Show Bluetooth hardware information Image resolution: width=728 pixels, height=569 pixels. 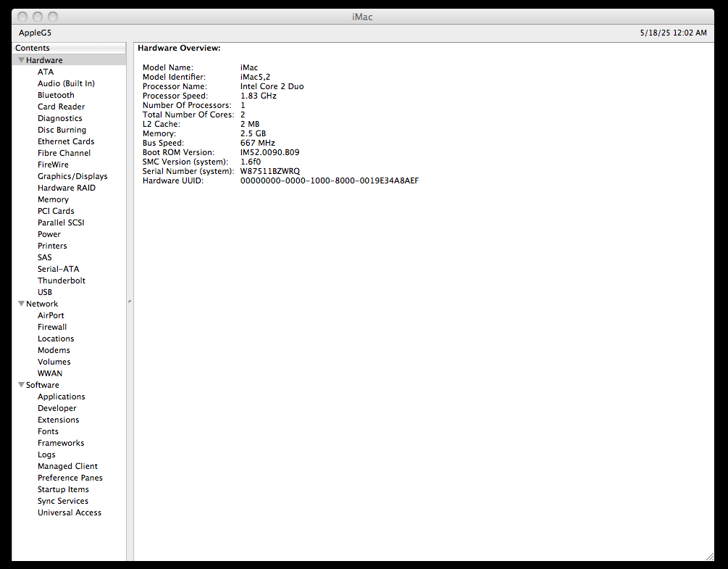click(56, 95)
